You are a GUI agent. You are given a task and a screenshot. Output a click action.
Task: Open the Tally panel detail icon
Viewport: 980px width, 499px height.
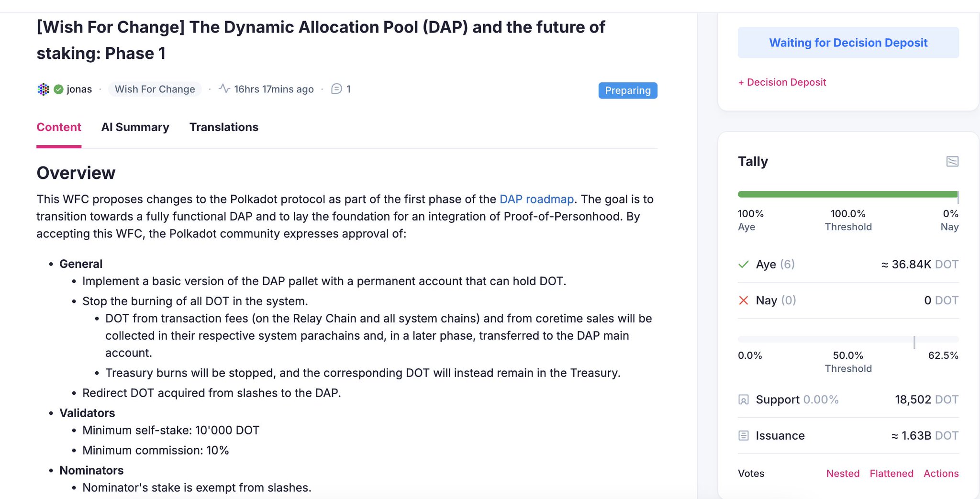coord(952,161)
